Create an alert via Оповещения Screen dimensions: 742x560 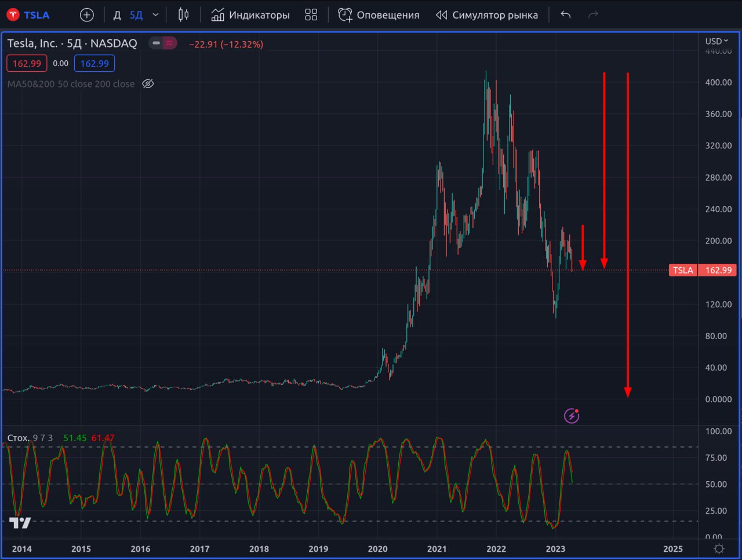click(x=379, y=14)
